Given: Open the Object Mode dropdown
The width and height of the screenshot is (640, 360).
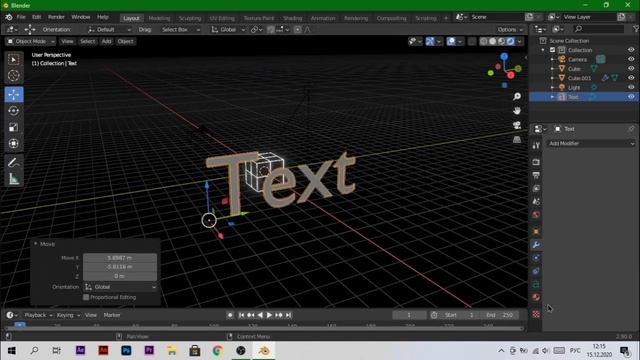Looking at the screenshot, I should [31, 41].
